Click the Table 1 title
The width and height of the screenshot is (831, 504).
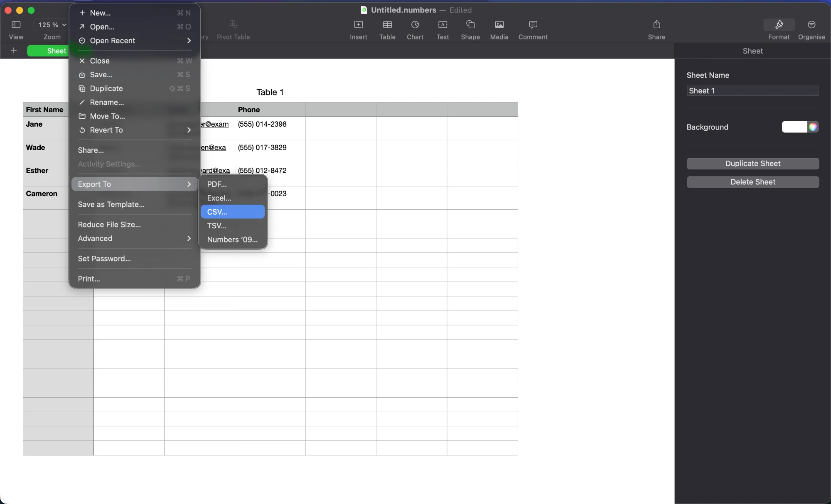coord(270,92)
